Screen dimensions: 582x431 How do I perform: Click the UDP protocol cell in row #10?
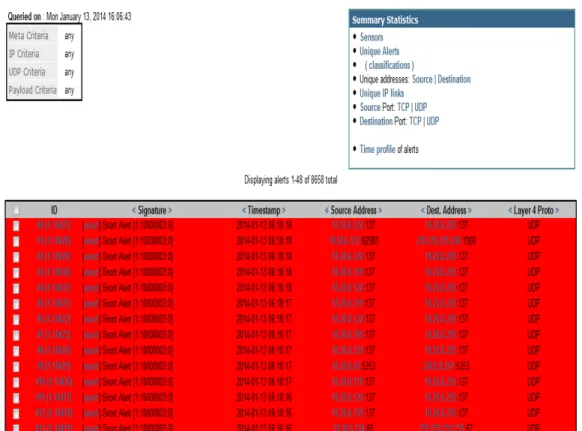tap(533, 382)
